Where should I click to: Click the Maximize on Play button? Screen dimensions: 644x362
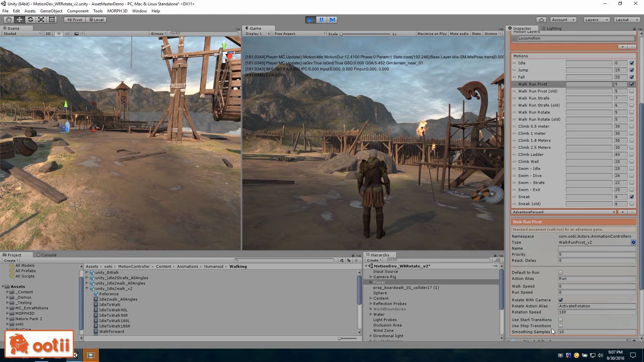tap(432, 34)
